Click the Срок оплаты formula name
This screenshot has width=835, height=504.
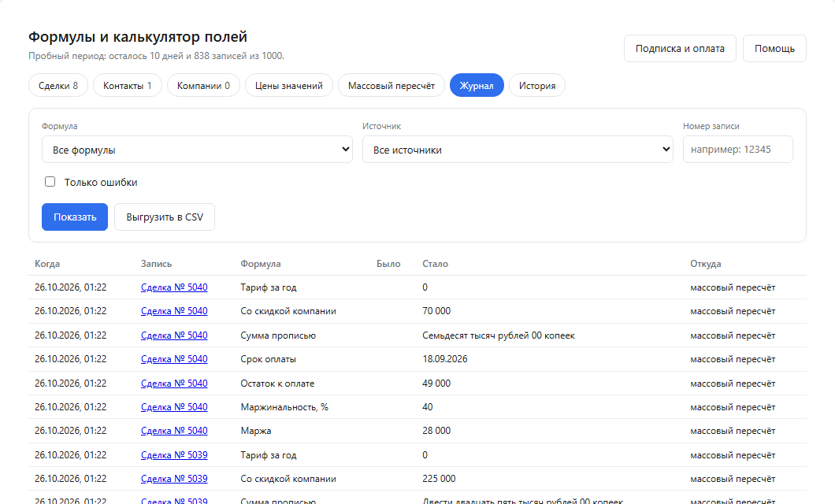coord(269,359)
